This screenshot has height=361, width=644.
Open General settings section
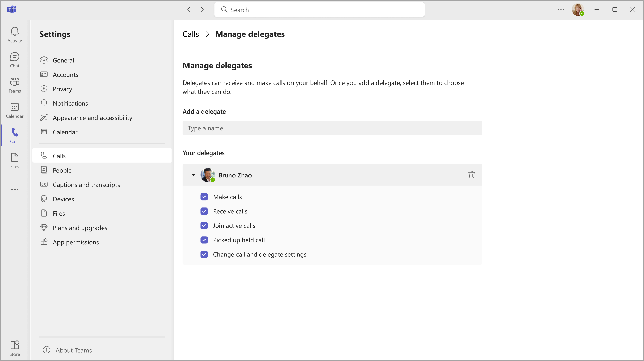[x=64, y=60]
